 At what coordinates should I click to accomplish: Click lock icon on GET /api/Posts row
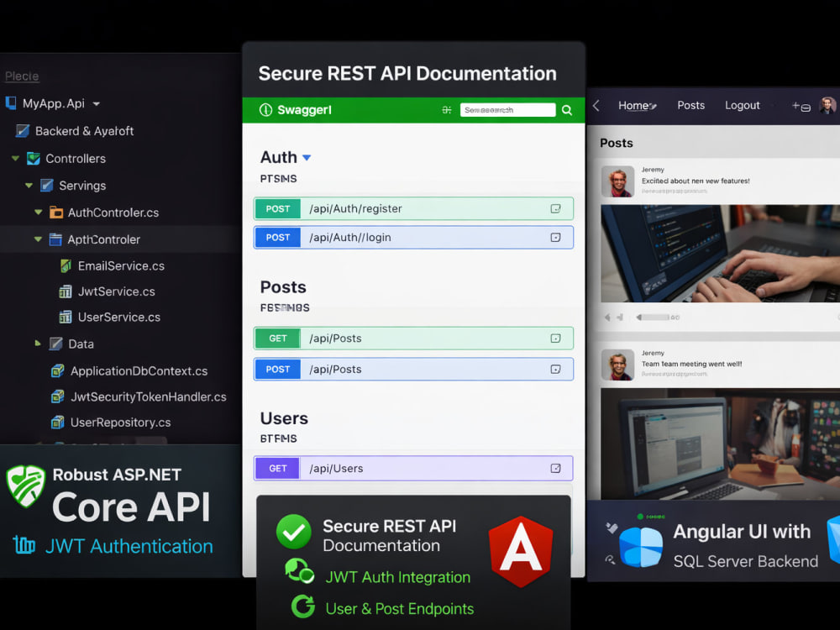click(555, 339)
